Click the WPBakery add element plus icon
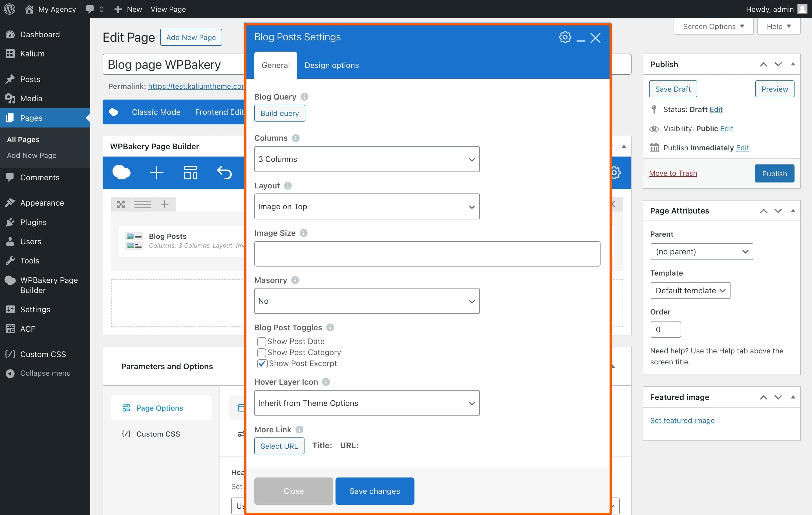 coord(156,172)
